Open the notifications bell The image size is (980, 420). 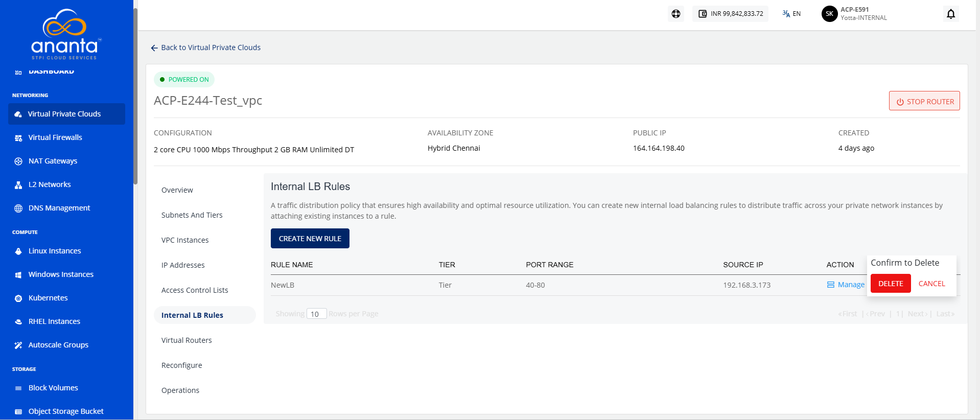point(951,14)
